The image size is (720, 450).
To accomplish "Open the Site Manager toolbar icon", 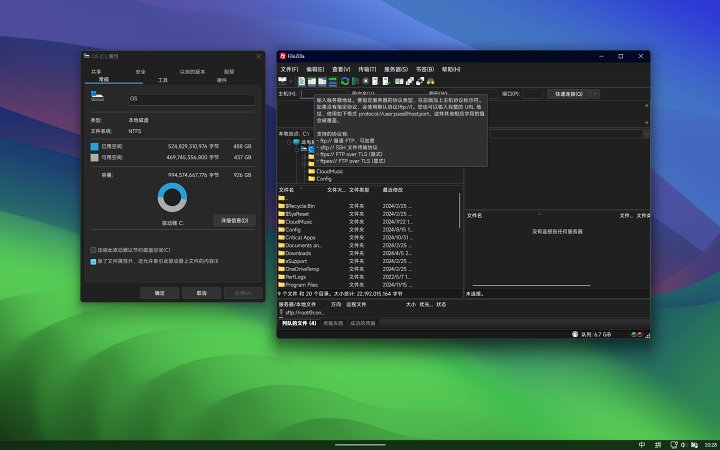I will [283, 80].
